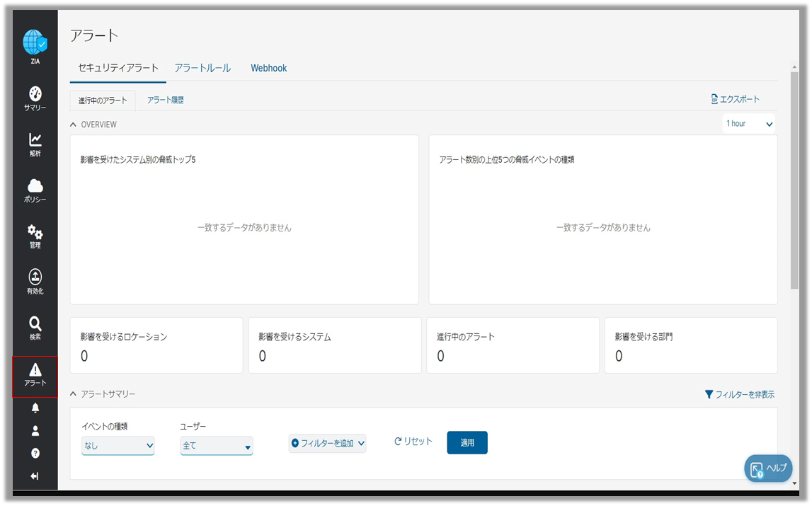The image size is (812, 506).
Task: Collapse the OVERVIEW section
Action: coord(73,125)
